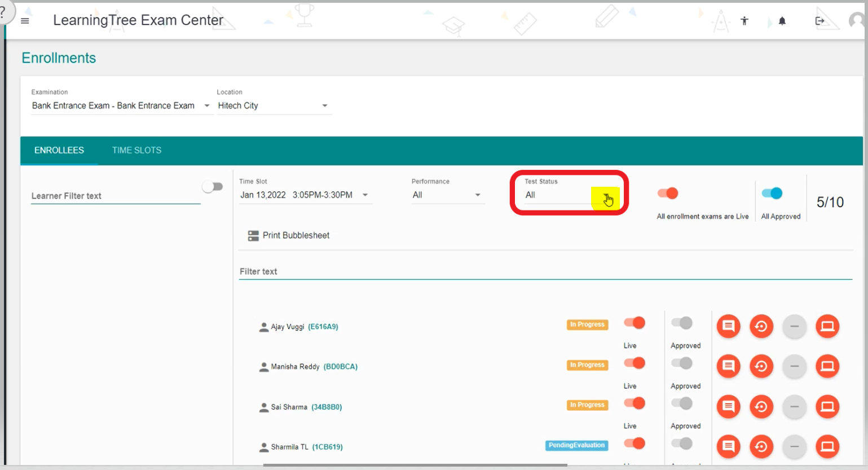
Task: Toggle Live switch for Ajay Vuggi
Action: (635, 323)
